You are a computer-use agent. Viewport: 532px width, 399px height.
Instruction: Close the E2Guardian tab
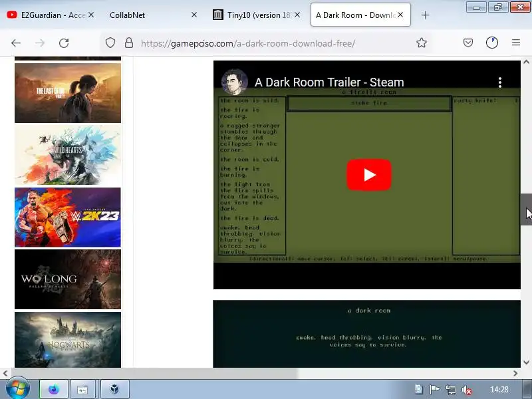tap(91, 15)
